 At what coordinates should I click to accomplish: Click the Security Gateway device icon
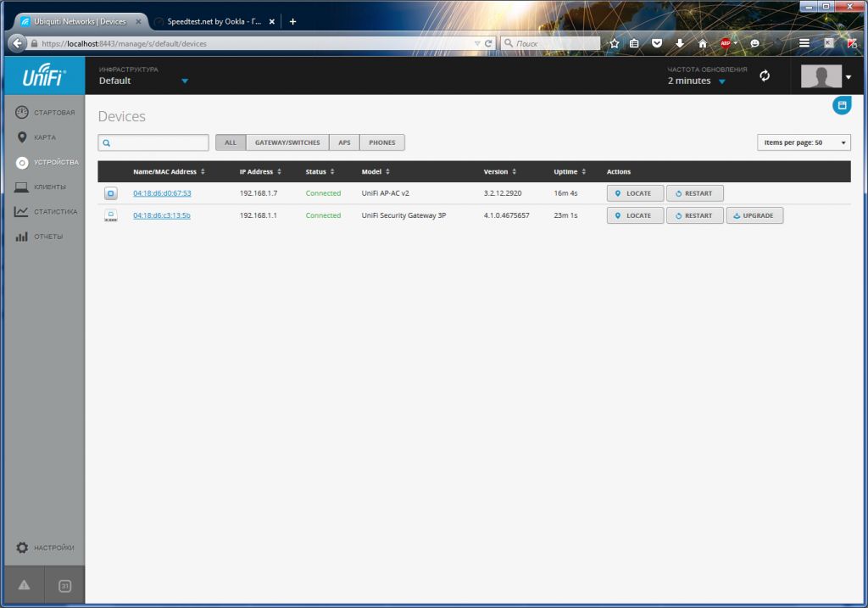pos(110,215)
